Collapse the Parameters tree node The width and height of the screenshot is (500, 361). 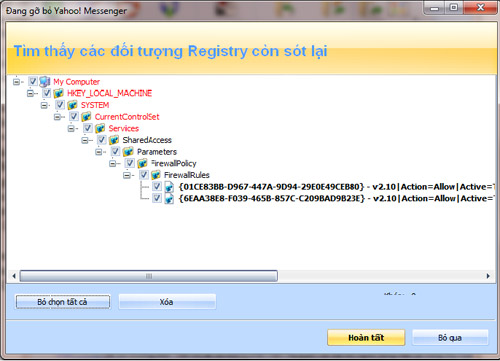click(x=99, y=152)
